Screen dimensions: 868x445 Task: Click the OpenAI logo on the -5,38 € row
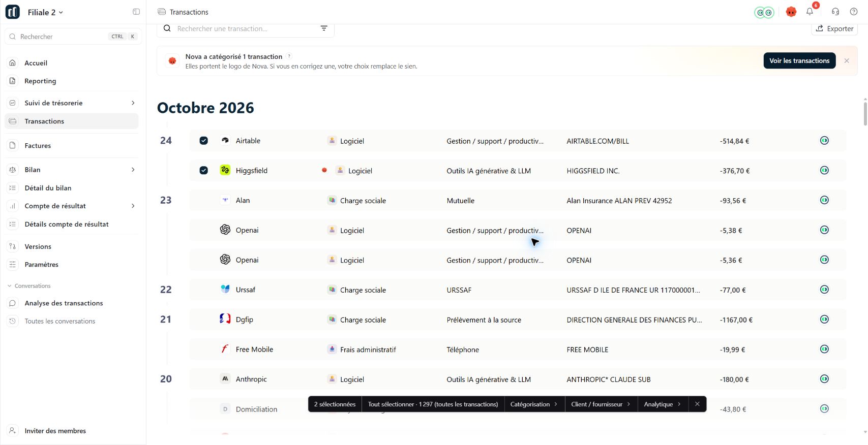(x=225, y=230)
